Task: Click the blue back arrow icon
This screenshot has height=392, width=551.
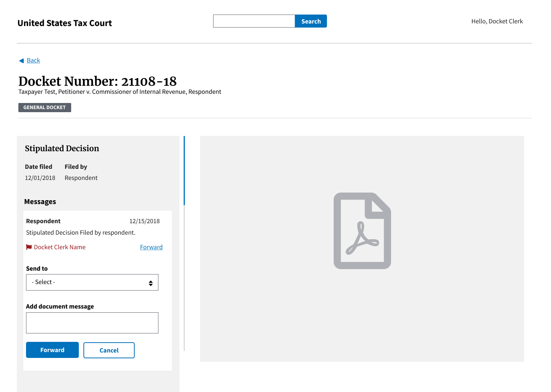Action: click(21, 60)
